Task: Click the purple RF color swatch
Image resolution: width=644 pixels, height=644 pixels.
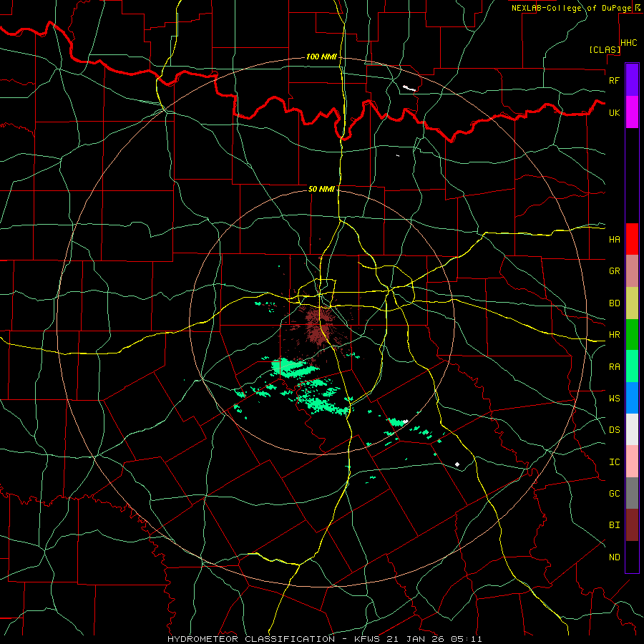Action: [632, 80]
